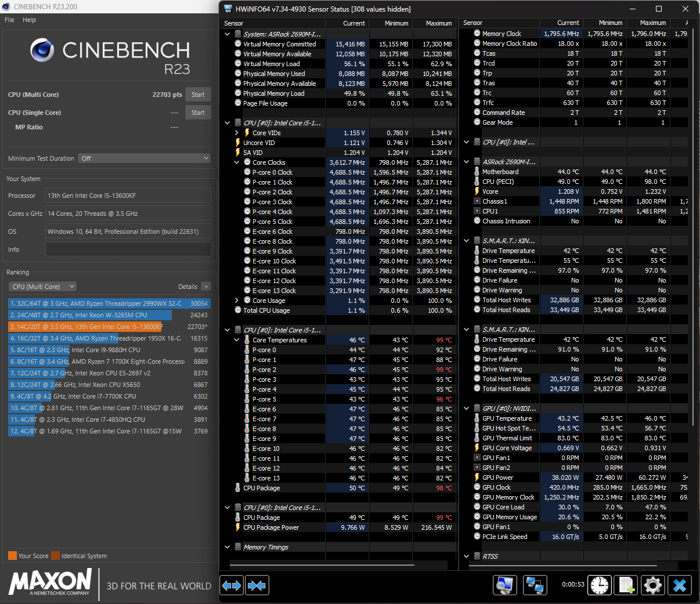This screenshot has height=604, width=700.
Task: Click CPU Package thermometer icon in temperatures
Action: 238,488
